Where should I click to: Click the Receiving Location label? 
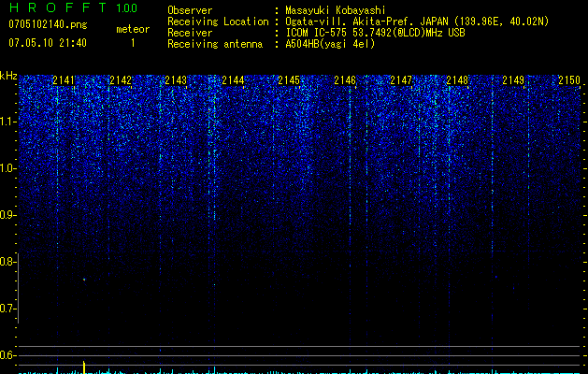(218, 22)
